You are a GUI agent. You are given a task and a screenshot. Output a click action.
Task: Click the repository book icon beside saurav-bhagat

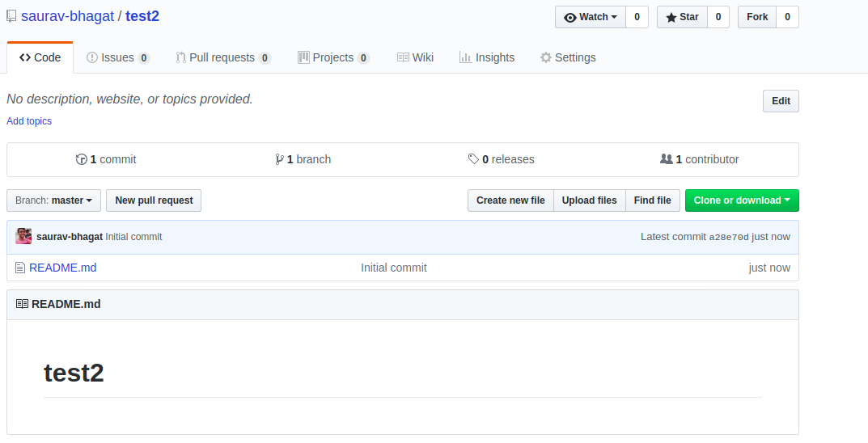click(x=11, y=17)
